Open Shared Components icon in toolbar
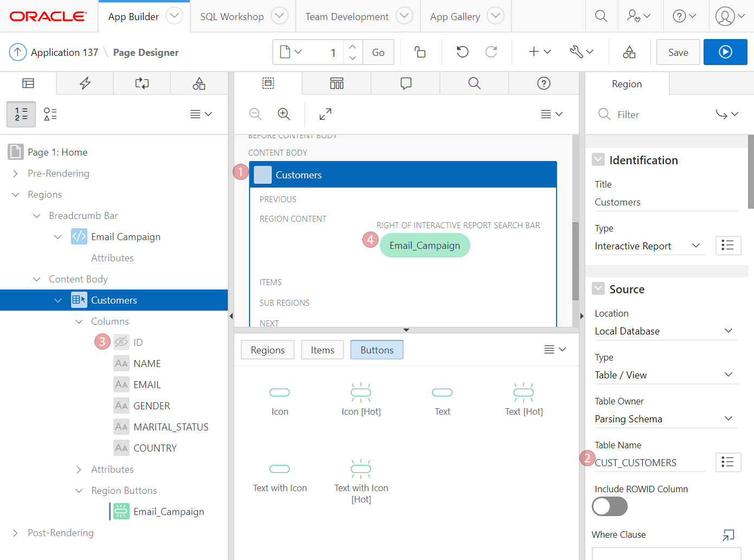The image size is (754, 560). 629,52
